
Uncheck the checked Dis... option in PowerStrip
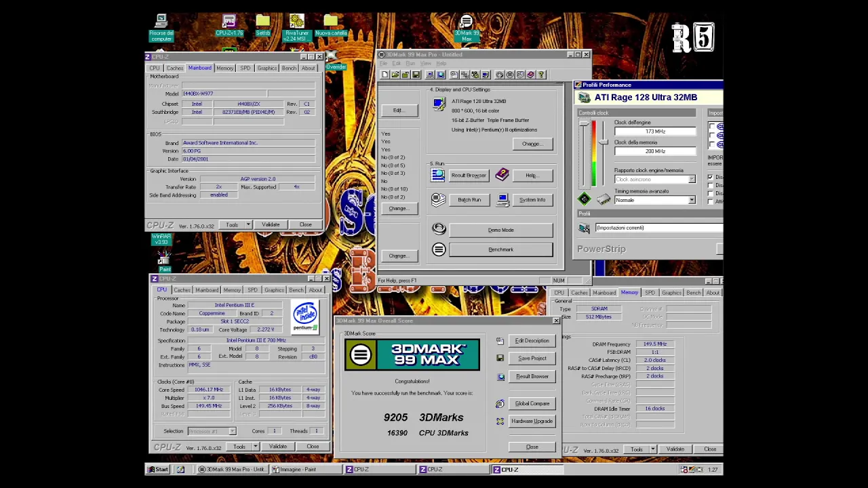[710, 177]
